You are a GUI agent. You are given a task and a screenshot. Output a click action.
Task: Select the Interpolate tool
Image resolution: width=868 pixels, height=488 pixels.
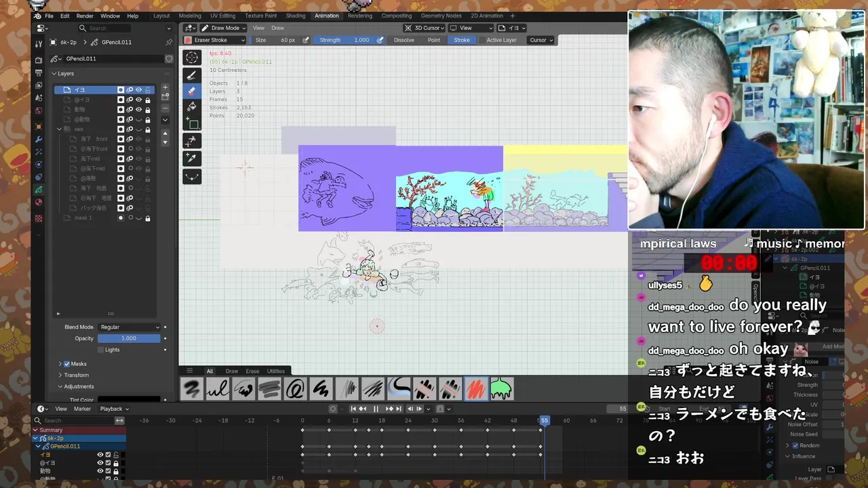[x=192, y=176]
